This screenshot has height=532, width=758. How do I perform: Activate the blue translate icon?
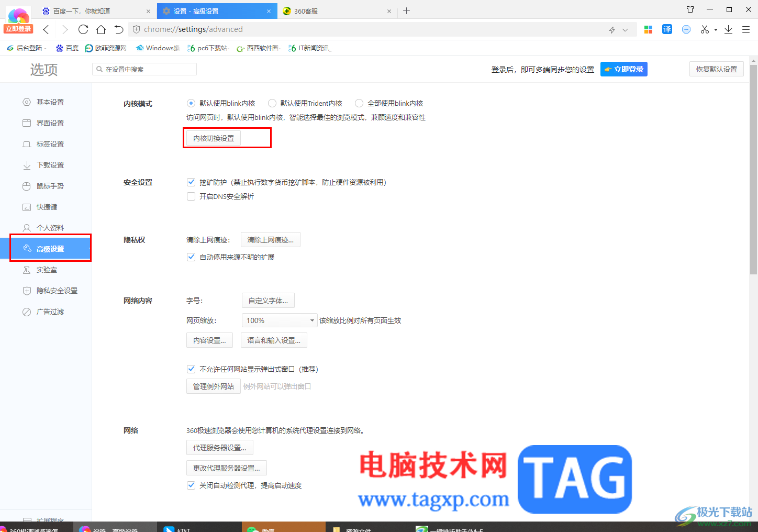(667, 29)
